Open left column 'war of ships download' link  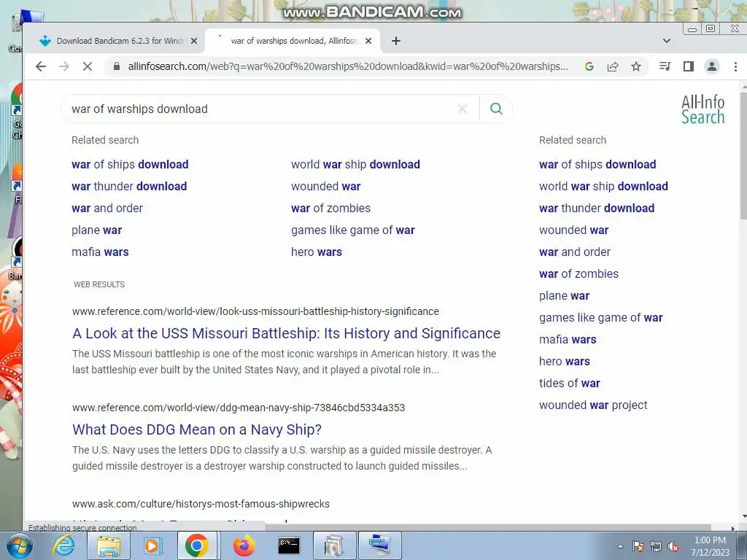point(130,164)
